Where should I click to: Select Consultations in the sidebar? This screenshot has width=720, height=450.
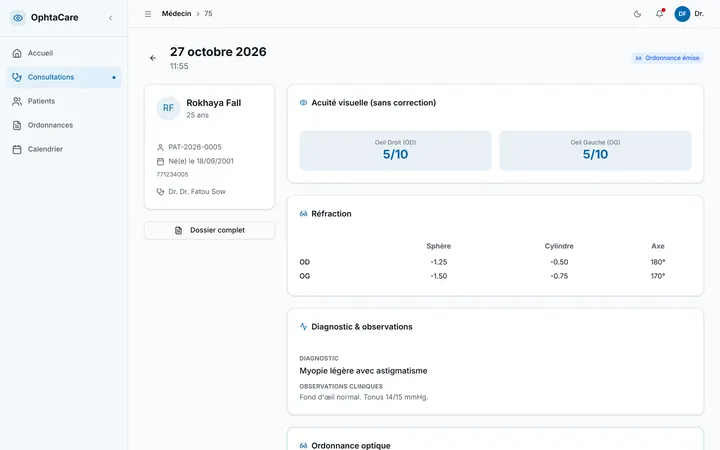(64, 77)
